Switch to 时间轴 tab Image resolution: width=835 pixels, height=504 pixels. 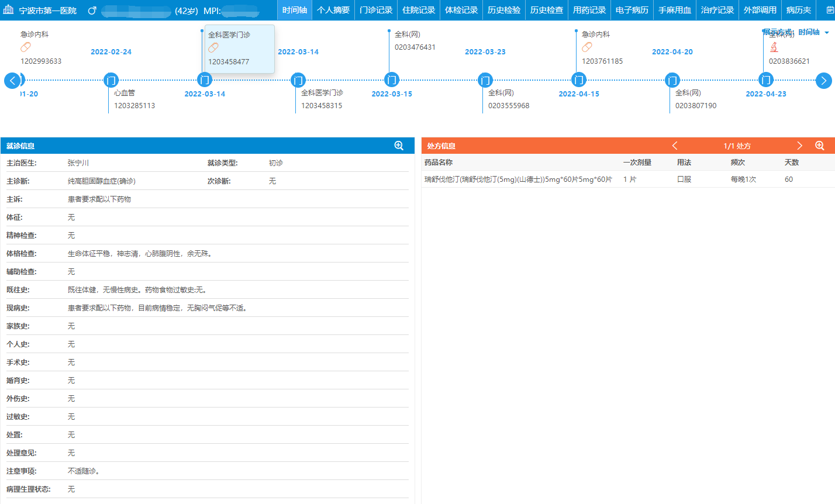[295, 10]
